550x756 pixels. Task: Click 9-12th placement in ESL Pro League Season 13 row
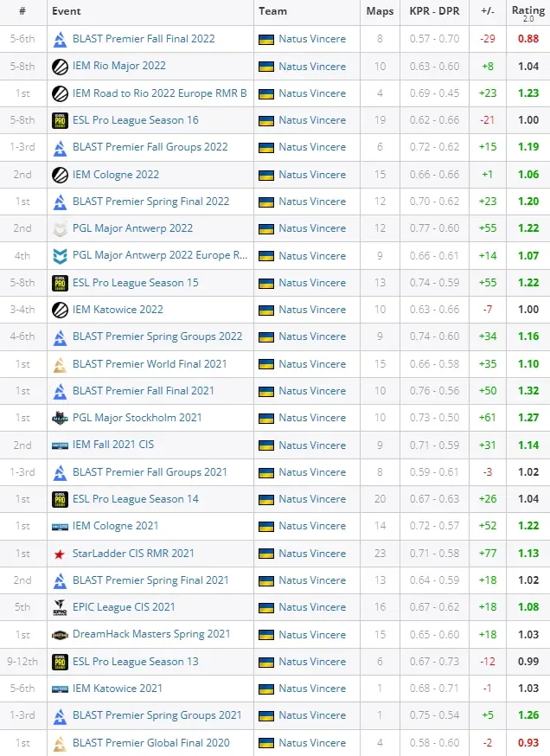pos(22,662)
